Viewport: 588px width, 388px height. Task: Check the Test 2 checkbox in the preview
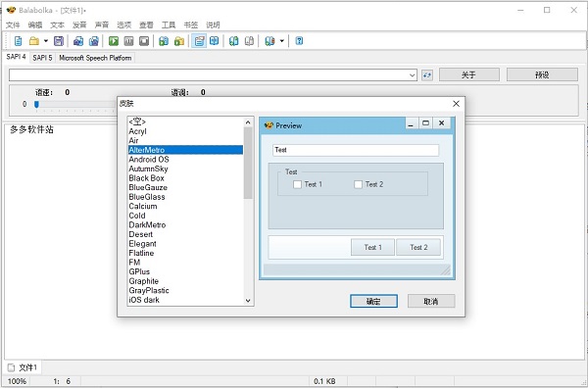point(358,184)
